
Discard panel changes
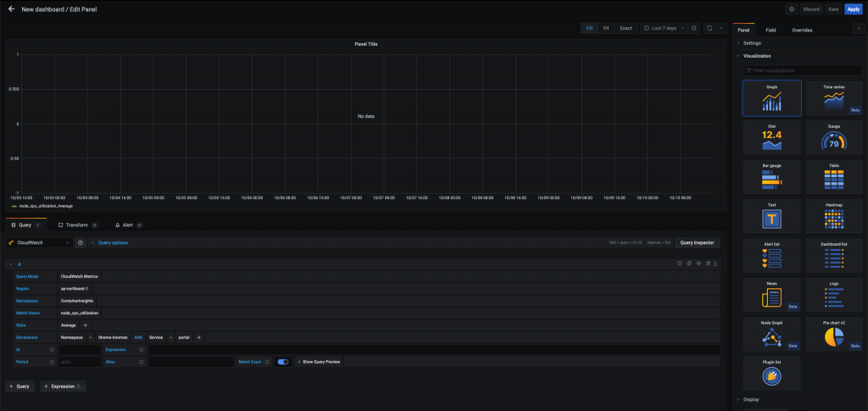[811, 9]
